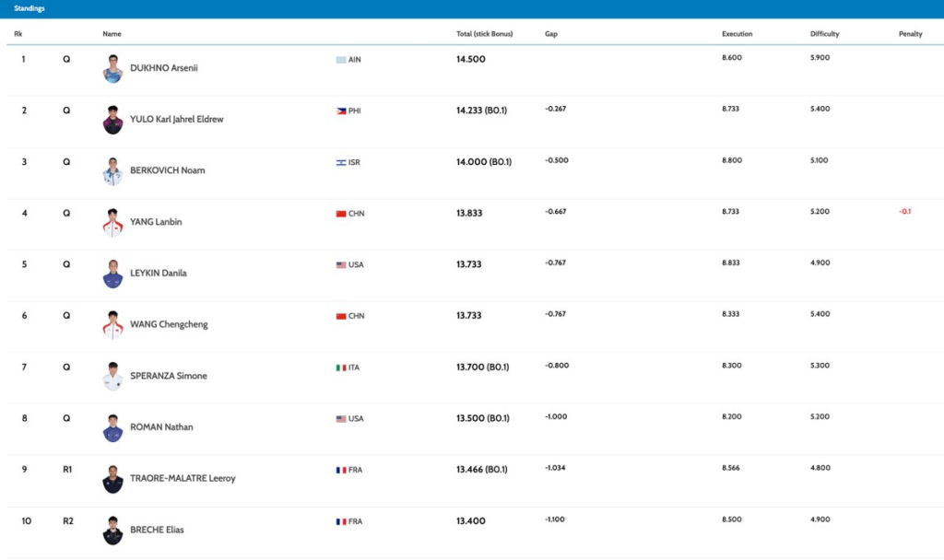Open the Berkovich Noam athlete link
Image resolution: width=944 pixels, height=560 pixels.
click(x=167, y=170)
